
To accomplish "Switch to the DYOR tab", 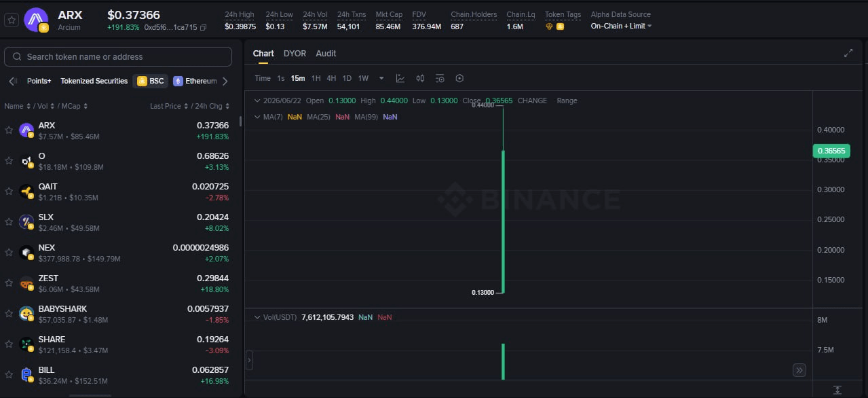I will pyautogui.click(x=295, y=53).
